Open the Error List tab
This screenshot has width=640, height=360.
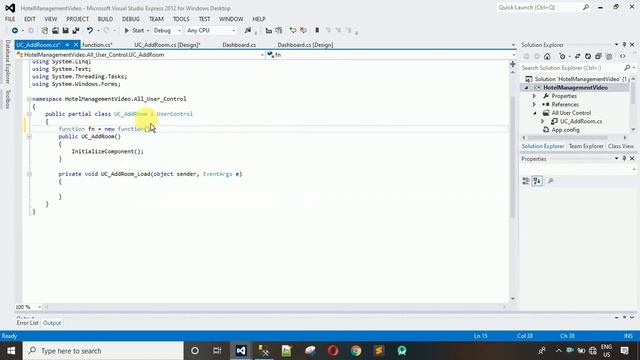27,323
